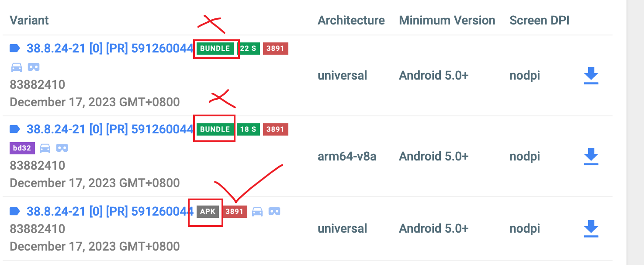
Task: Click the 18 S splits badge
Action: [248, 129]
